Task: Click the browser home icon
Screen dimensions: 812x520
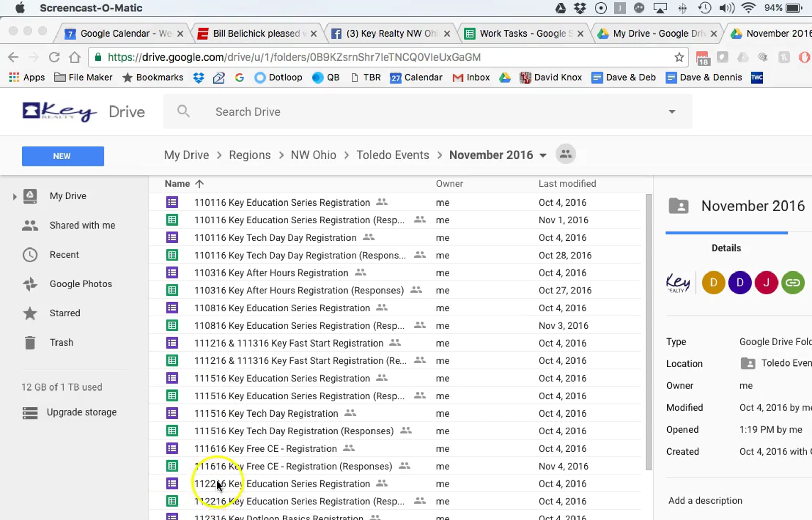Action: [x=75, y=57]
